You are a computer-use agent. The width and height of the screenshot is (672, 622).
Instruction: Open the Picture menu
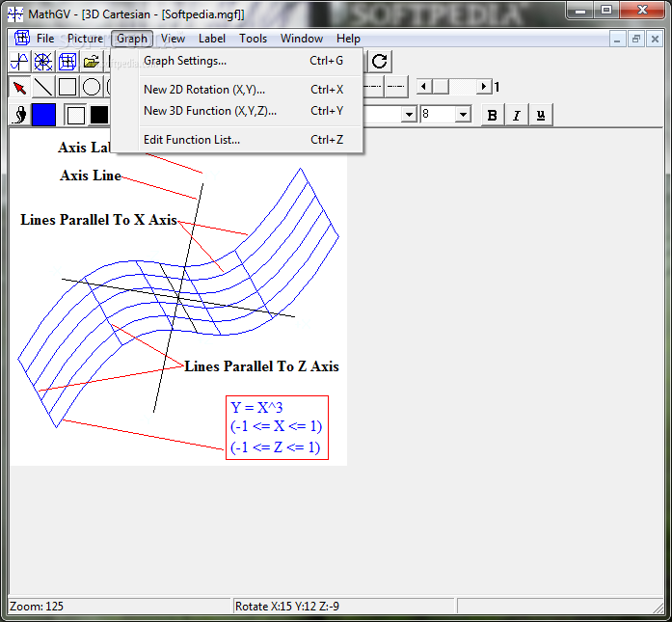(85, 39)
